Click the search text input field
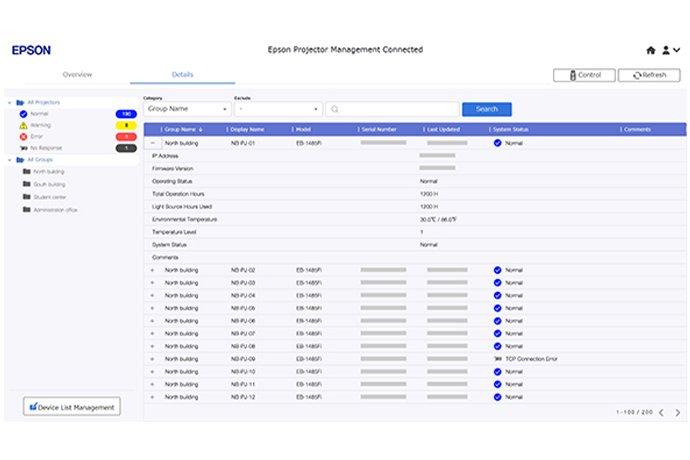 395,109
